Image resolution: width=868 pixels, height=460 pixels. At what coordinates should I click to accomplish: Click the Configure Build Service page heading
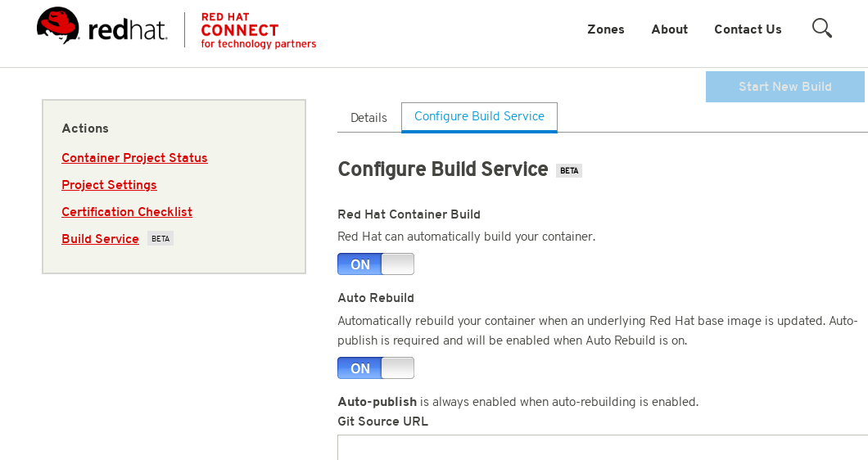[x=442, y=169]
